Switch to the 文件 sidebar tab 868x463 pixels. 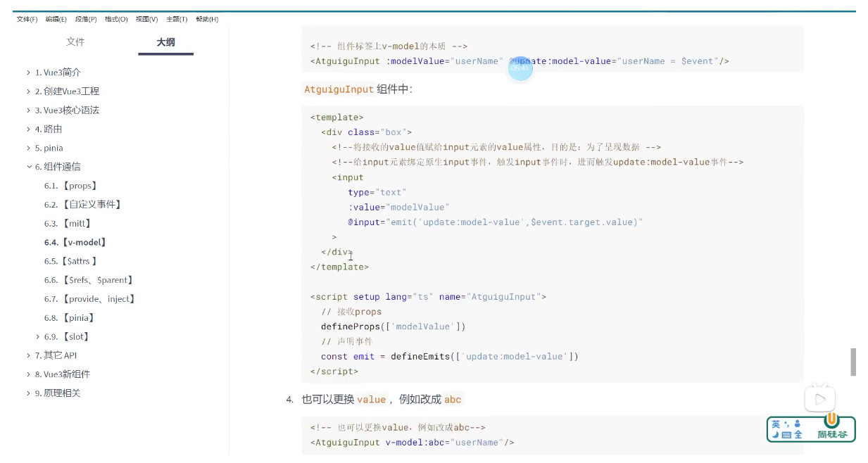75,42
